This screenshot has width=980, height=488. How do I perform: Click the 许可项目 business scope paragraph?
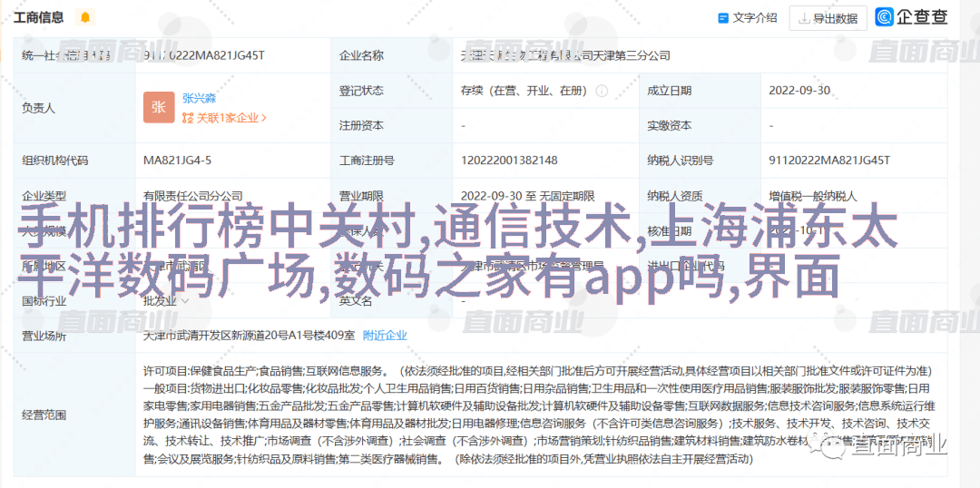538,415
